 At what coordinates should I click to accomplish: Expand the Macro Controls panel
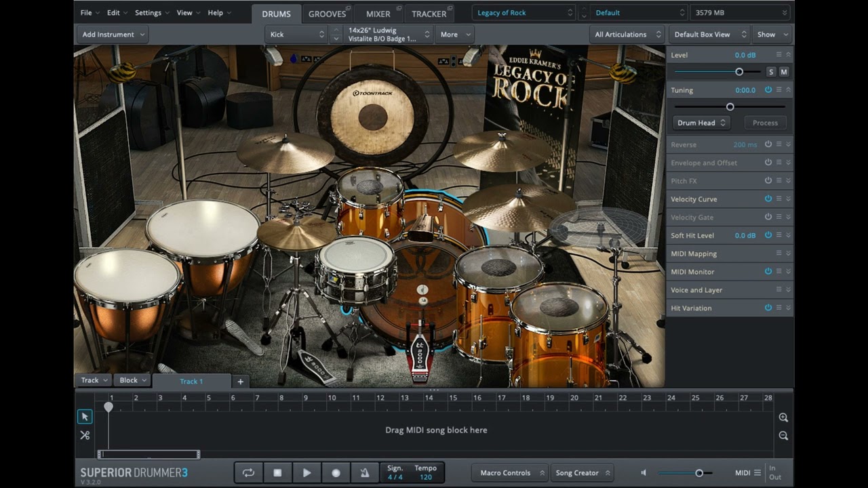[x=510, y=473]
